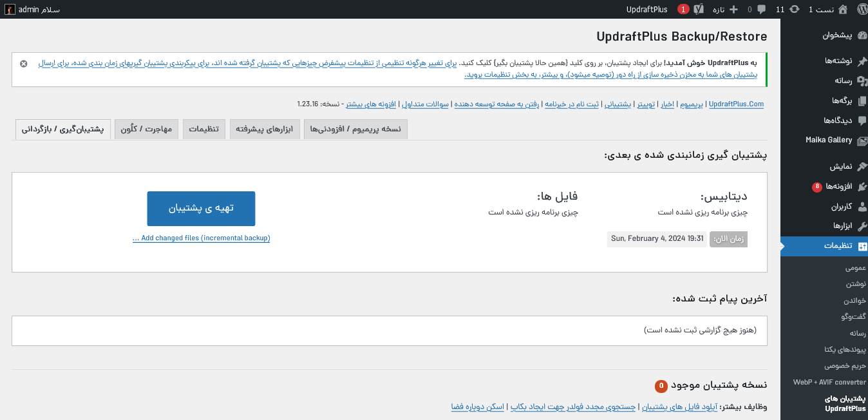Open the پریمیوم link
868x420 pixels.
click(692, 104)
